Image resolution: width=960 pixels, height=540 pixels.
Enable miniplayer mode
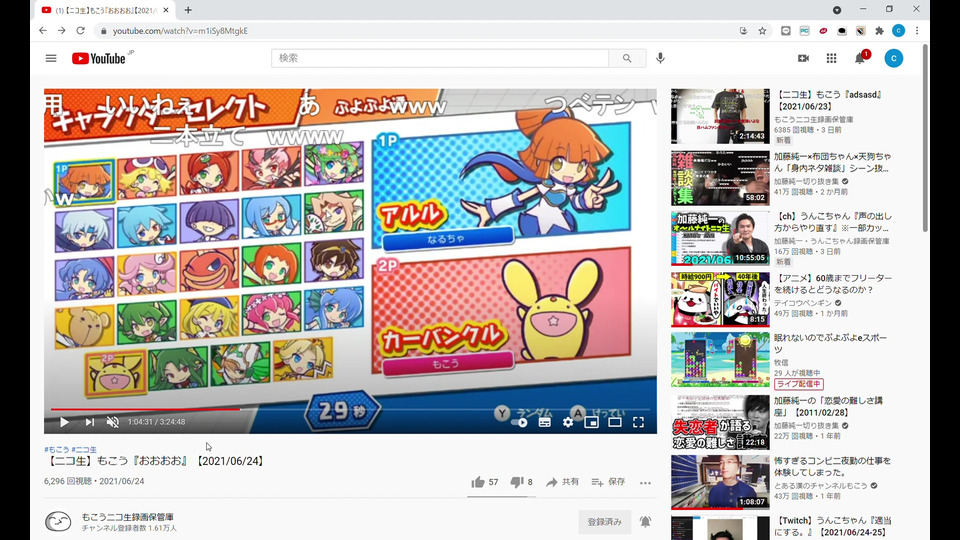[591, 422]
